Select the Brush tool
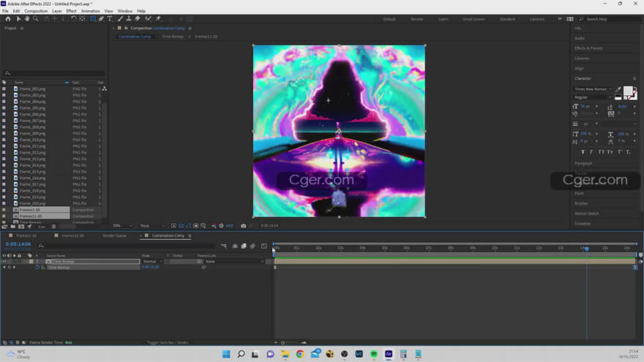 [x=120, y=19]
